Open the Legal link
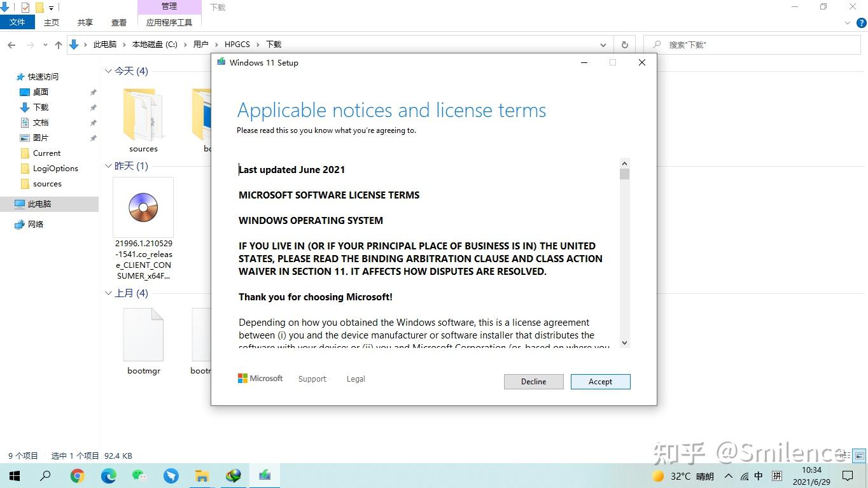 pos(356,379)
